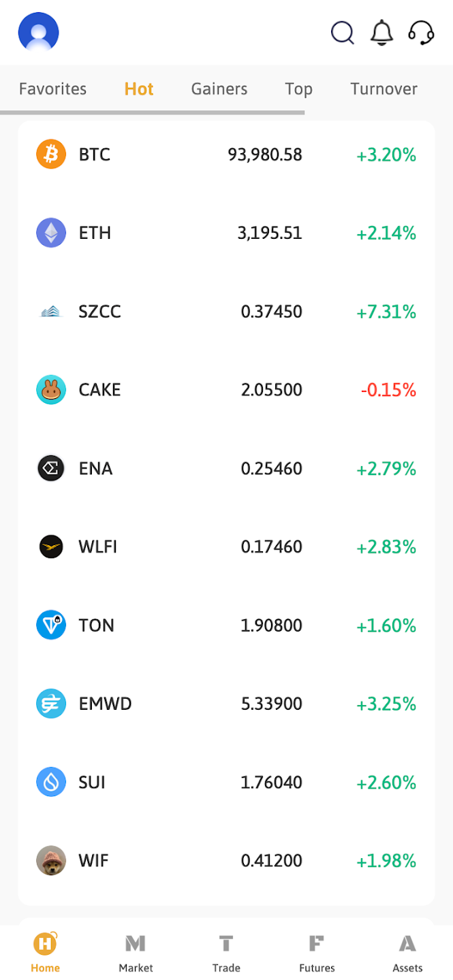Tap the Ethereum coin icon
This screenshot has width=453, height=980.
(x=51, y=233)
